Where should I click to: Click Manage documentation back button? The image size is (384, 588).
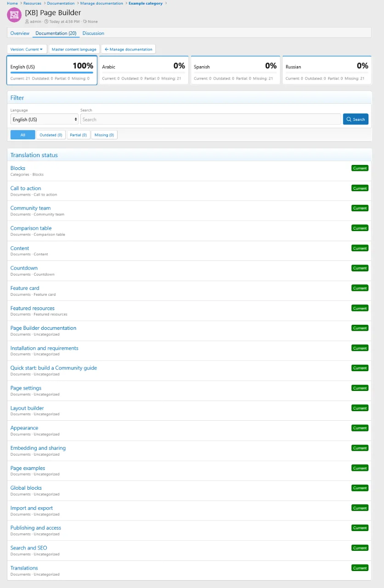[129, 49]
